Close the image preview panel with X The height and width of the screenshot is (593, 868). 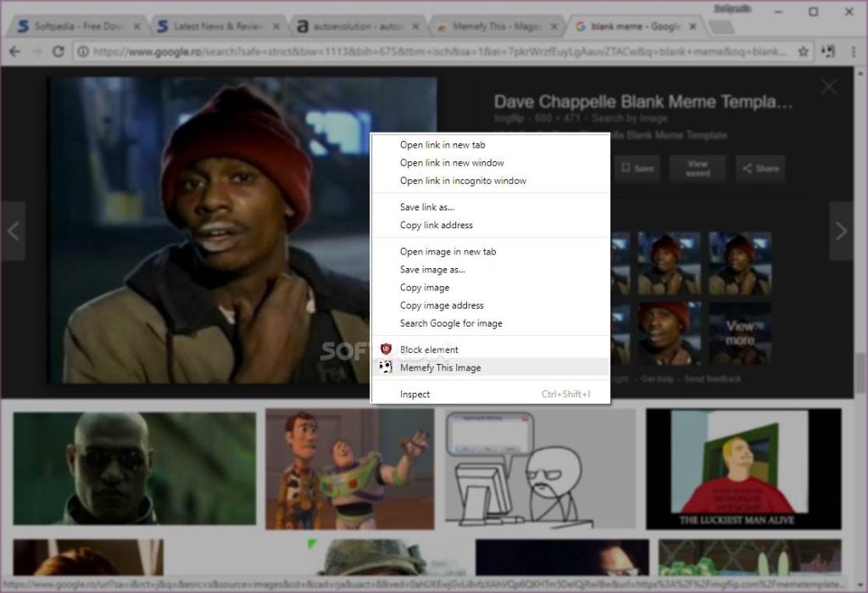click(829, 87)
